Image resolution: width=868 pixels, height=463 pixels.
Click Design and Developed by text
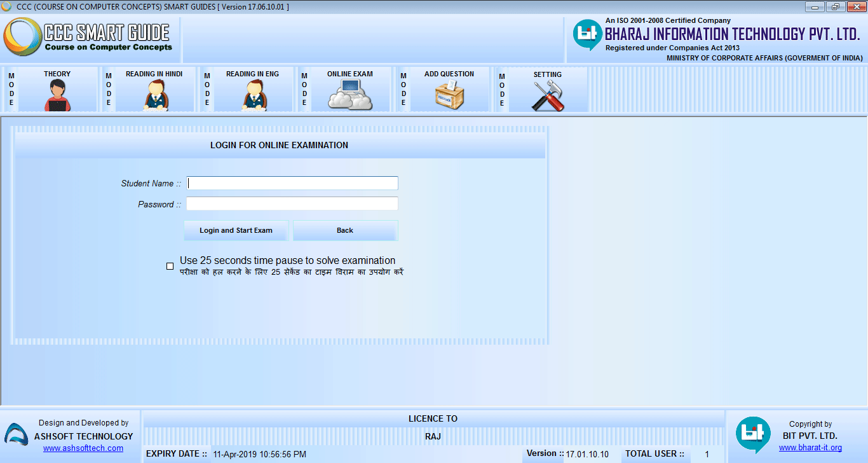[x=83, y=422]
